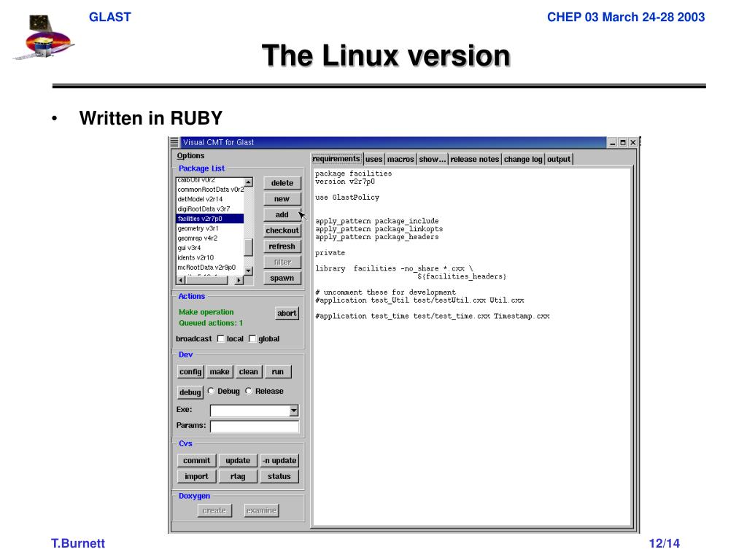This screenshot has width=747, height=560.
Task: Switch to the output tab
Action: pos(559,159)
